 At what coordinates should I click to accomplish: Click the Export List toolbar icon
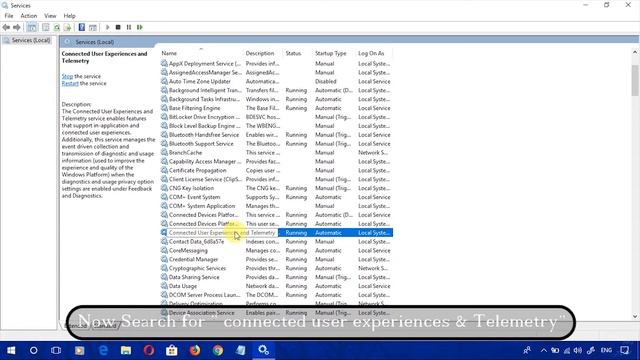click(x=67, y=27)
